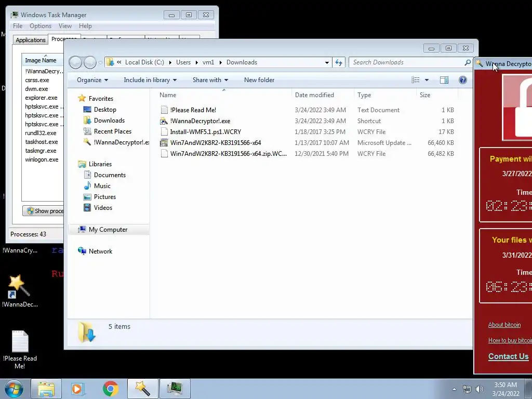Click Local Disk (C:) breadcrumb
This screenshot has width=532, height=399.
[x=144, y=62]
